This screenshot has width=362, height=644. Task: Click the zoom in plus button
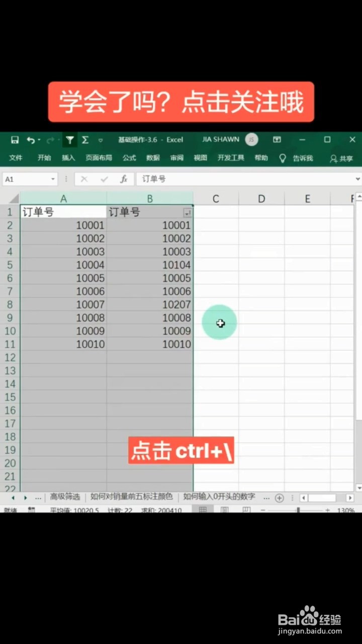(327, 510)
